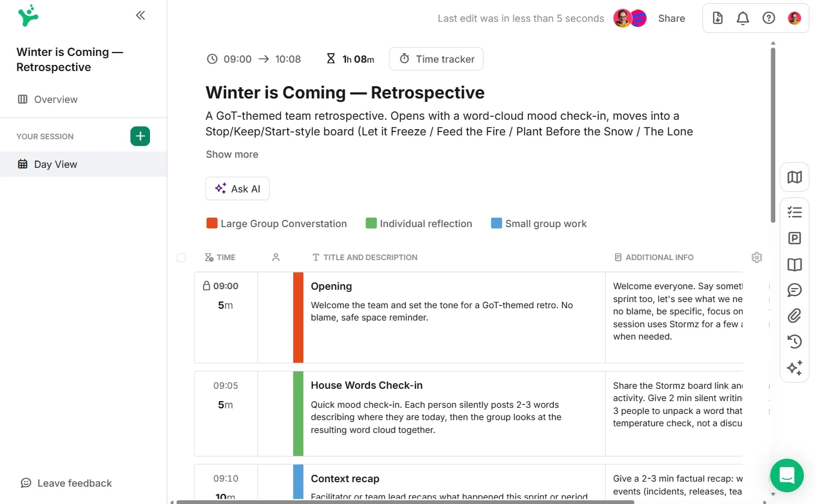Open table column settings gear
Image resolution: width=815 pixels, height=504 pixels.
click(757, 257)
